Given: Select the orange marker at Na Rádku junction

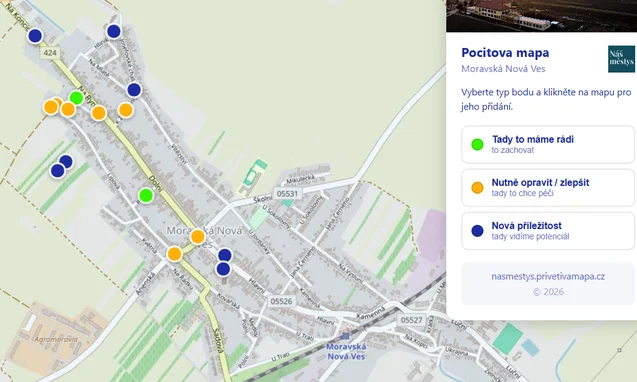Looking at the screenshot, I should click(x=174, y=254).
